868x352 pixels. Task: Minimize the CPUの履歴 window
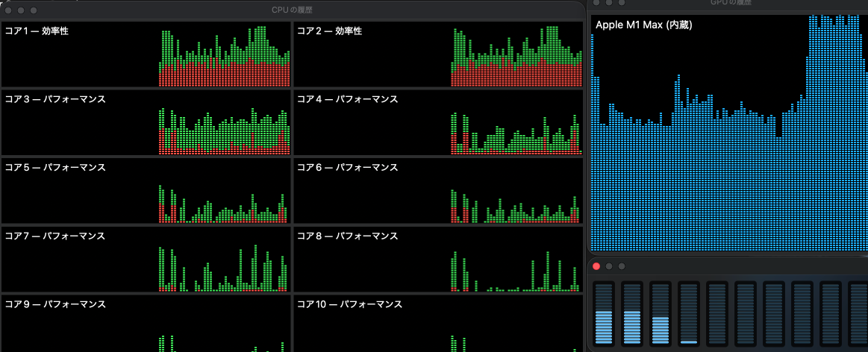click(x=21, y=10)
